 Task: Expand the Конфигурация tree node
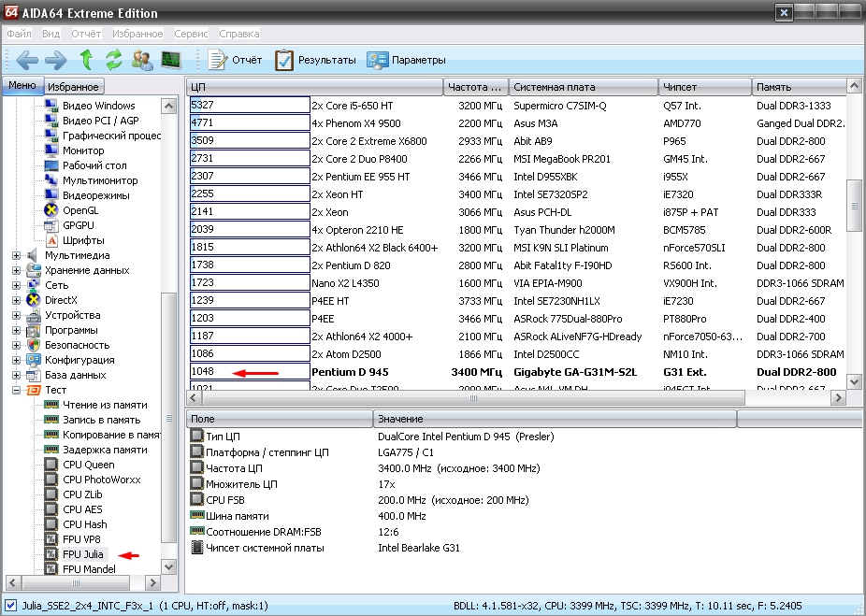coord(16,360)
